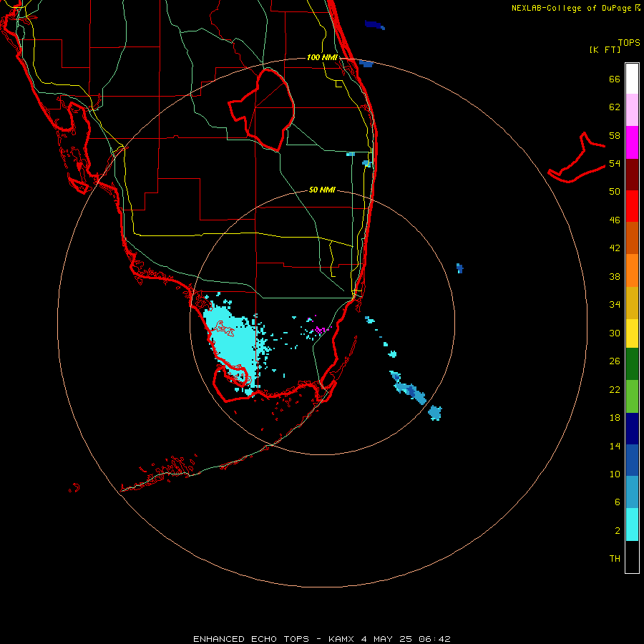Click the bright red swatch near 50
The width and height of the screenshot is (644, 644).
[x=632, y=206]
